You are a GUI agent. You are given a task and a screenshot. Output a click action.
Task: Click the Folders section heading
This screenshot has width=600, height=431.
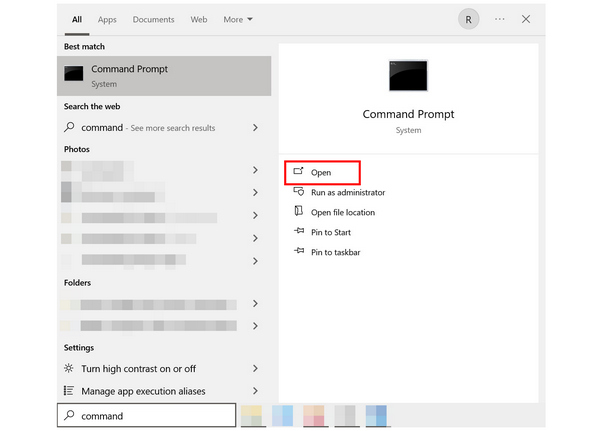point(77,283)
